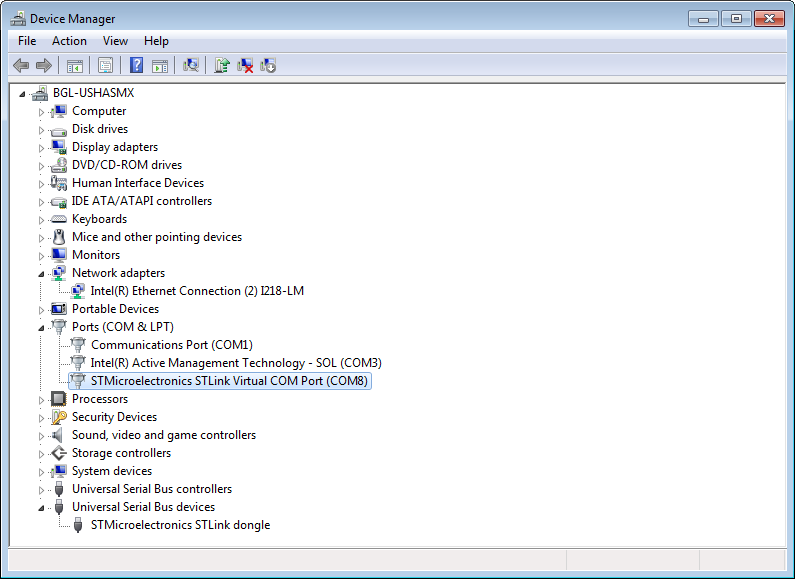Image resolution: width=795 pixels, height=579 pixels.
Task: Collapse the Universal Serial Bus devices node
Action: (x=41, y=508)
